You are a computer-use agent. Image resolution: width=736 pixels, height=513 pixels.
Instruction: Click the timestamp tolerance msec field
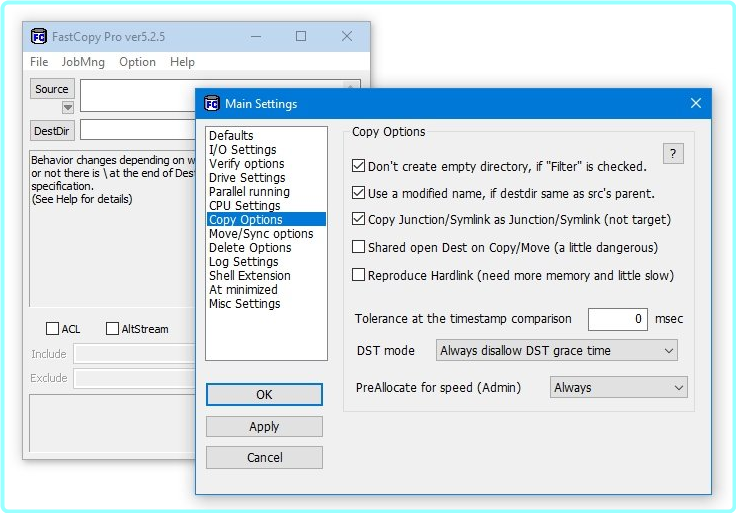617,319
